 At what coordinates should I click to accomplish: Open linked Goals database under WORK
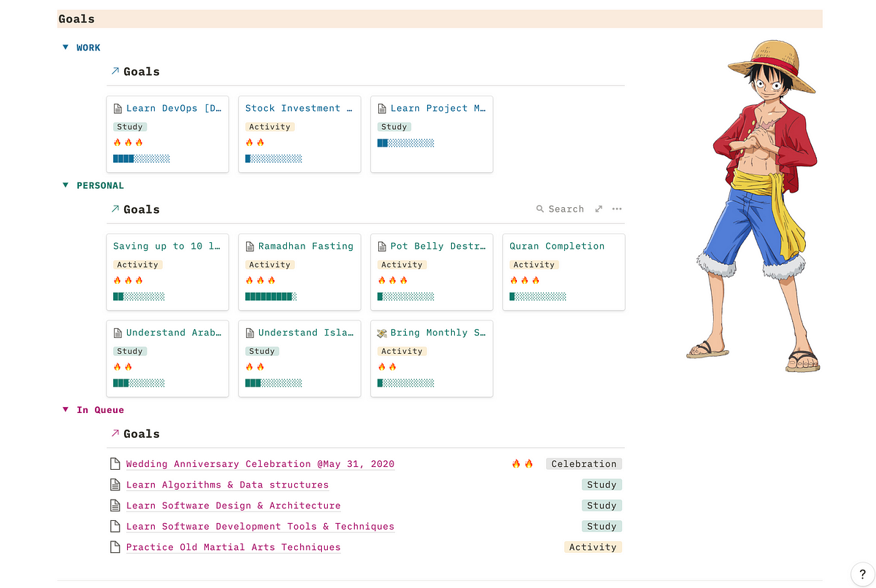pos(142,71)
